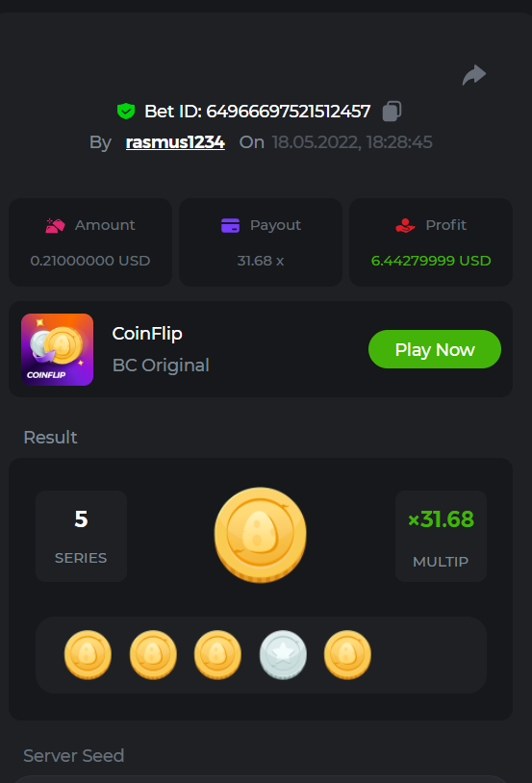Viewport: 532px width, 783px height.
Task: Click the red Profit hand icon
Action: click(405, 226)
